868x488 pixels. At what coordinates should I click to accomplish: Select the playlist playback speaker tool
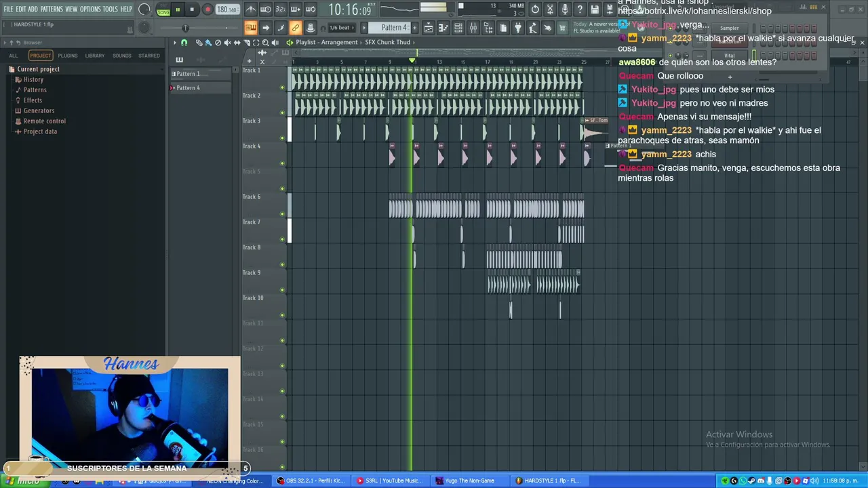[x=275, y=43]
